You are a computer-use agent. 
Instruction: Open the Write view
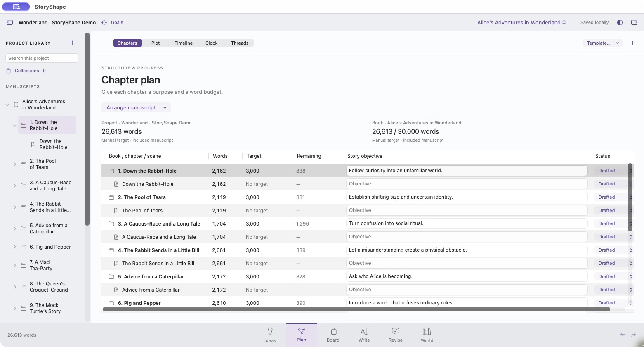pyautogui.click(x=364, y=335)
